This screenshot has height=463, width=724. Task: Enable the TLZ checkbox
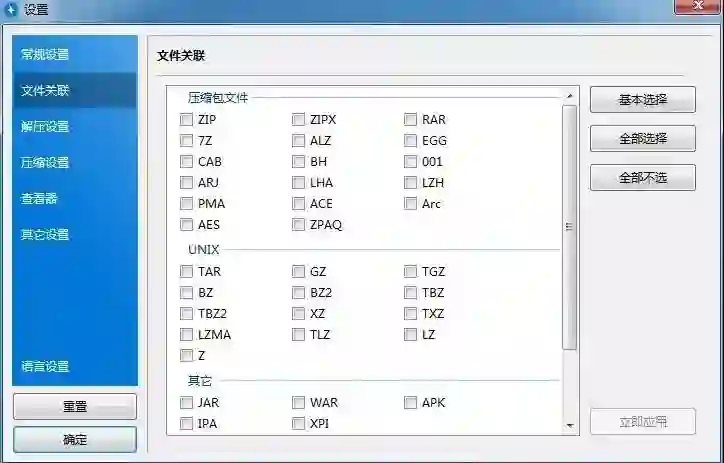[298, 334]
